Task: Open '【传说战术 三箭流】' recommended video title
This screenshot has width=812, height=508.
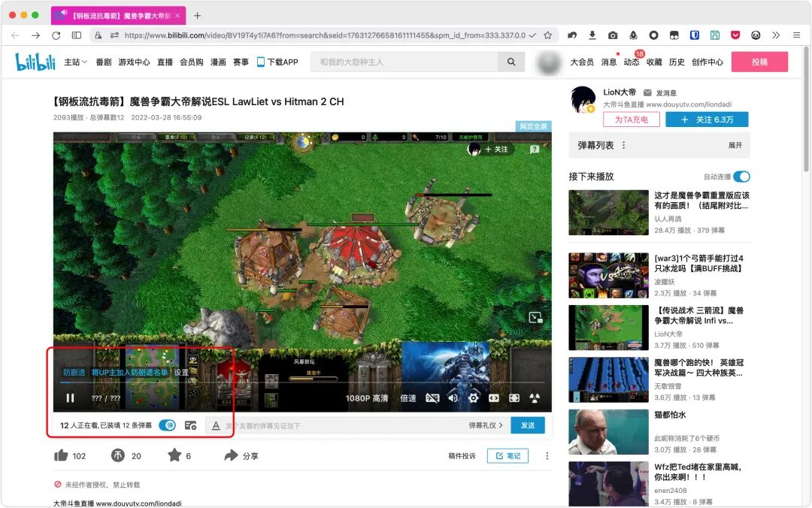Action: (x=699, y=316)
